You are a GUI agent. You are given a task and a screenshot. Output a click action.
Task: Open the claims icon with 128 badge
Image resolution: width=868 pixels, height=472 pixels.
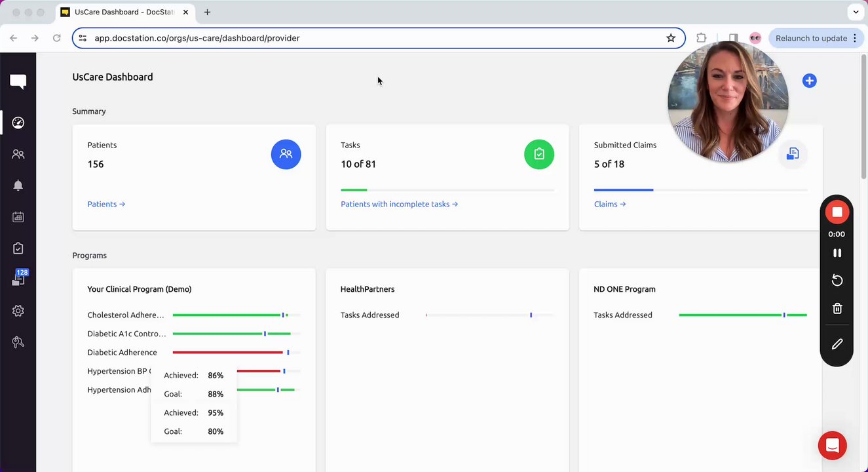tap(19, 279)
